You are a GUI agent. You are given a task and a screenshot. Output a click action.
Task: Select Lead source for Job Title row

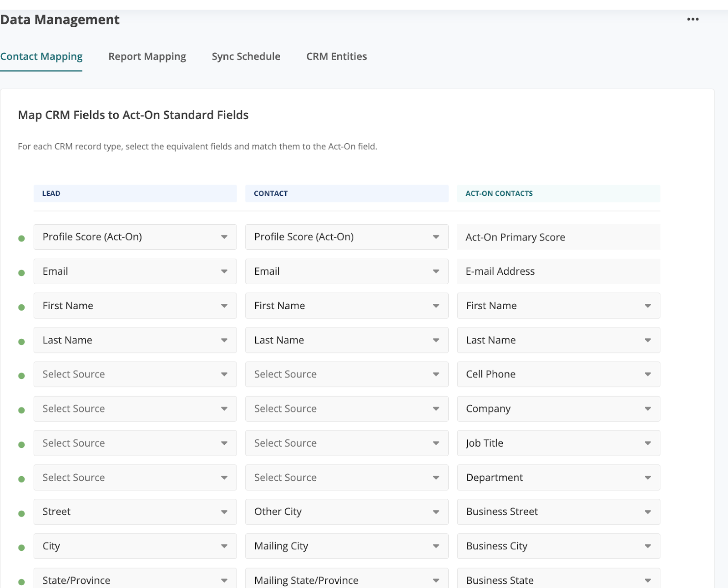coord(135,443)
